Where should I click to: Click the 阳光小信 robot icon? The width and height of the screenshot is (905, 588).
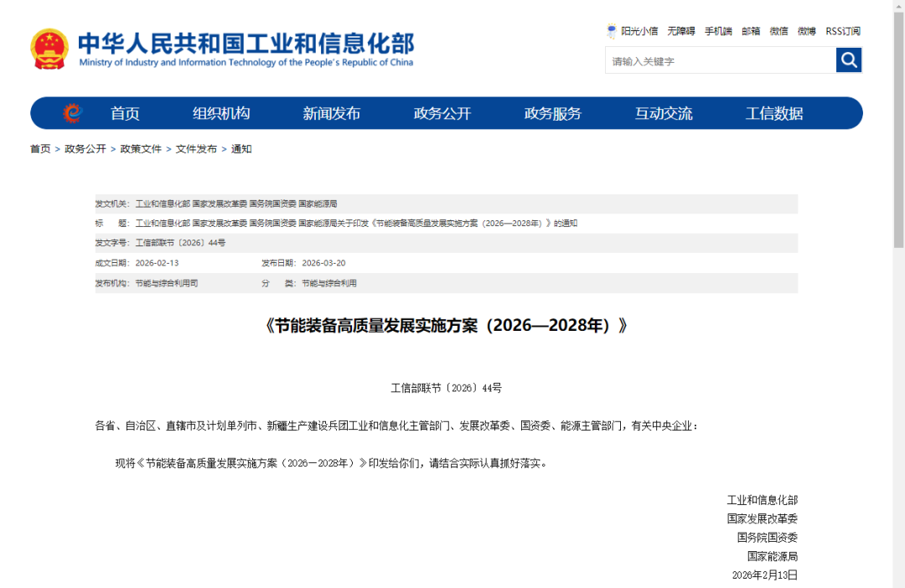click(611, 31)
